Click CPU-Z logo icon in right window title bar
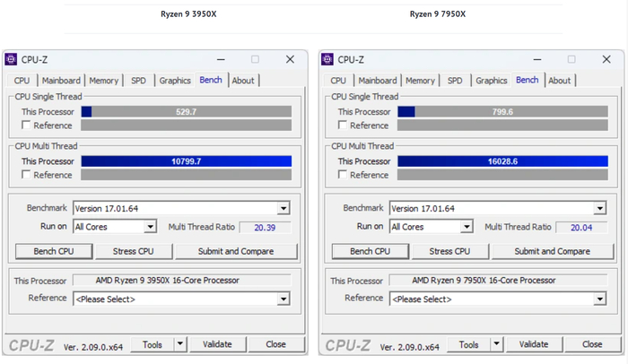 click(327, 59)
